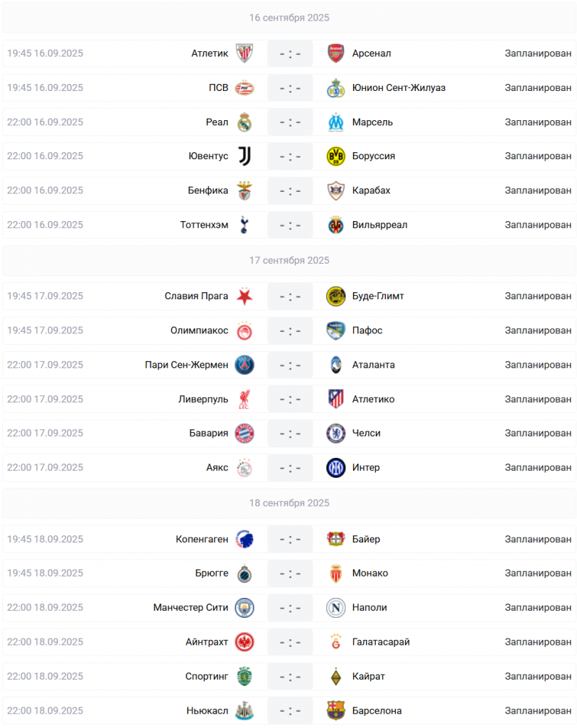The width and height of the screenshot is (577, 728).
Task: Click the Barcelona crest icon
Action: [x=335, y=711]
